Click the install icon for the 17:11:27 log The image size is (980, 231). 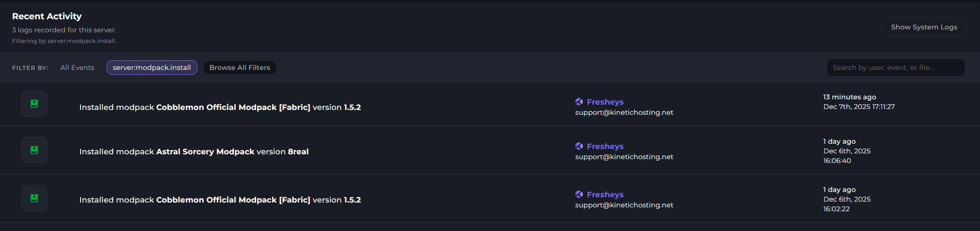pyautogui.click(x=34, y=104)
